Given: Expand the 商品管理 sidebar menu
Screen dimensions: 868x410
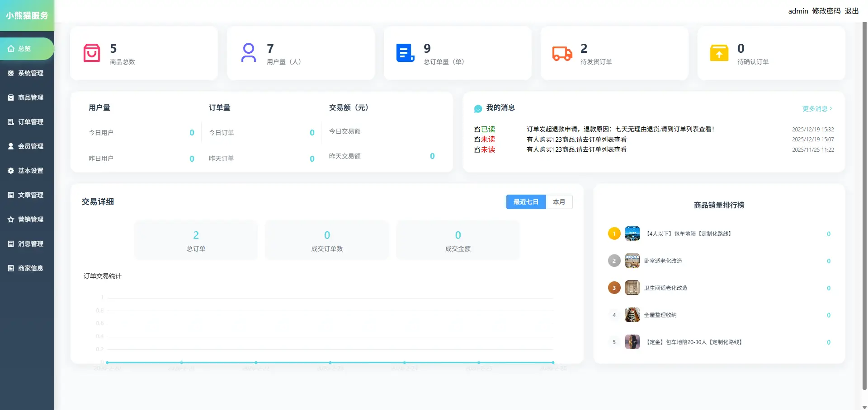Looking at the screenshot, I should point(27,98).
